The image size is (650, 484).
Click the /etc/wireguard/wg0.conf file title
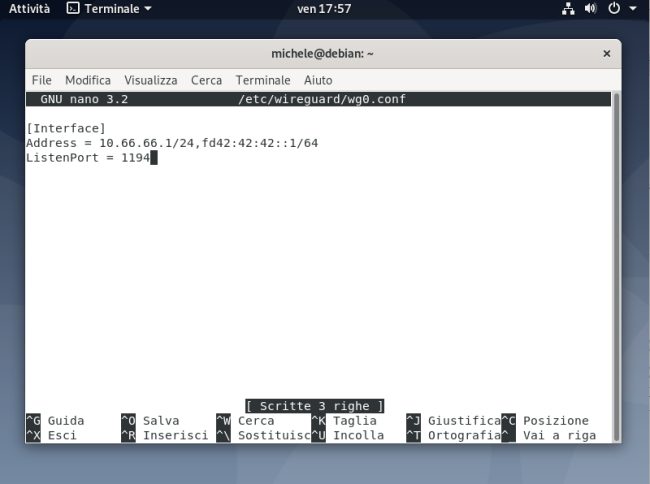click(322, 99)
